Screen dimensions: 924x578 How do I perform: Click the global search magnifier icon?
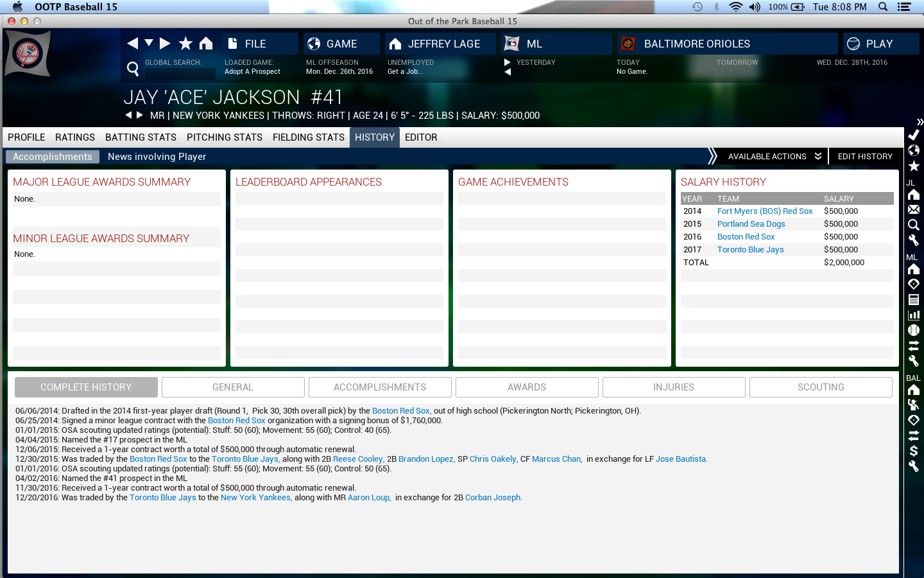pyautogui.click(x=133, y=69)
